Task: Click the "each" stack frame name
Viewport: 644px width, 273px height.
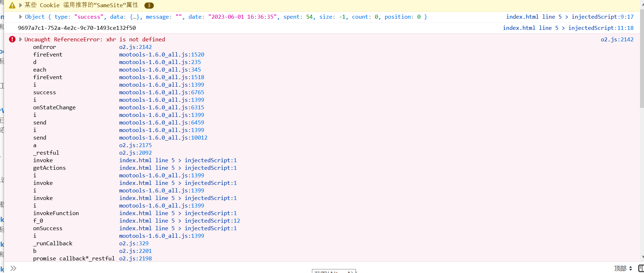Action: (40, 70)
